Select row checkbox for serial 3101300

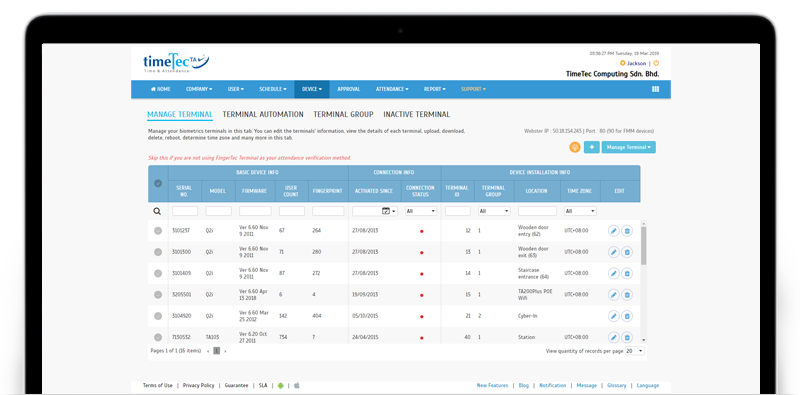pos(158,252)
